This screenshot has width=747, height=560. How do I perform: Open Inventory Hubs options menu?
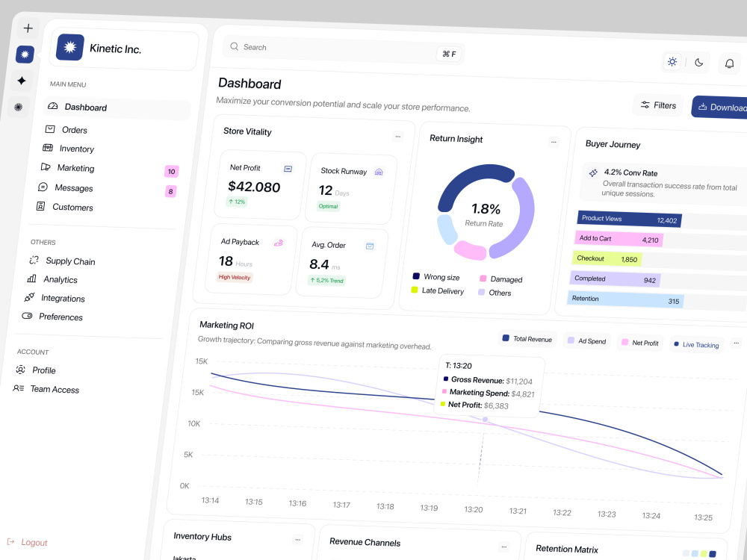297,540
